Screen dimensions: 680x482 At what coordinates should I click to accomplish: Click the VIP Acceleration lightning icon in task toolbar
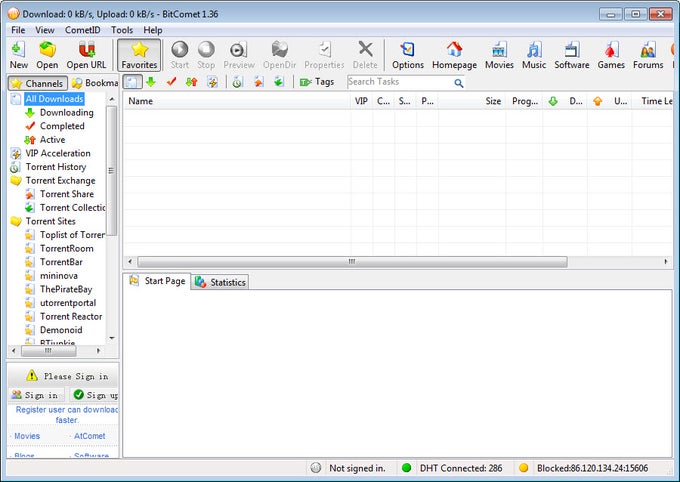[x=212, y=82]
